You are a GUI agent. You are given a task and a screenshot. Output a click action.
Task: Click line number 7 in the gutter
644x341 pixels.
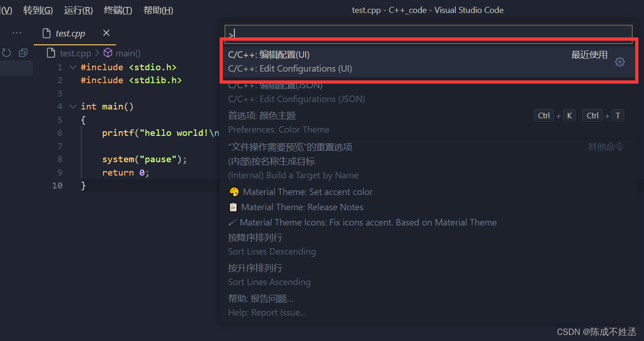pyautogui.click(x=60, y=146)
